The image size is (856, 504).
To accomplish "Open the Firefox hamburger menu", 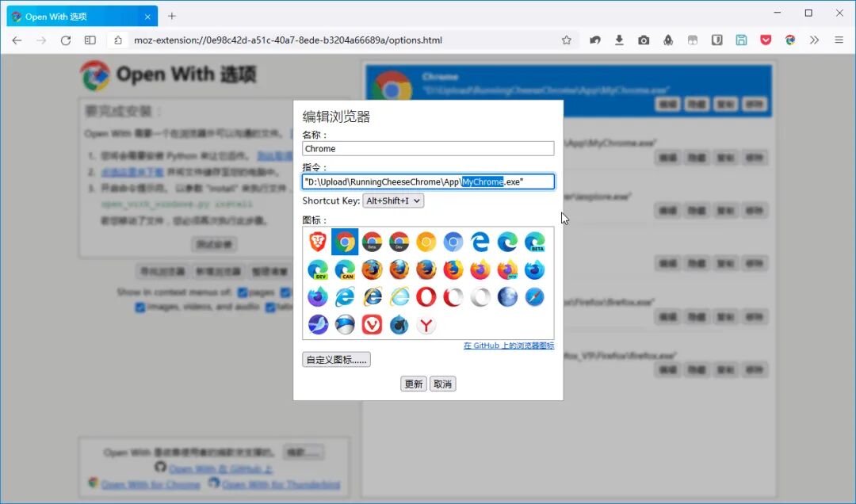I will (x=839, y=40).
